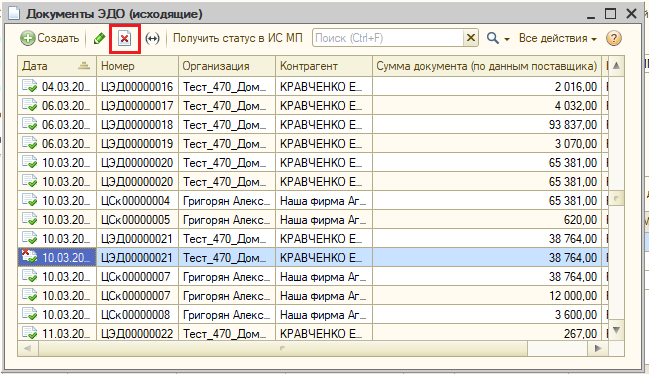Screen dimensions: 649x374
Task: Click document icon of row ЦЭД00000017
Action: coord(29,105)
